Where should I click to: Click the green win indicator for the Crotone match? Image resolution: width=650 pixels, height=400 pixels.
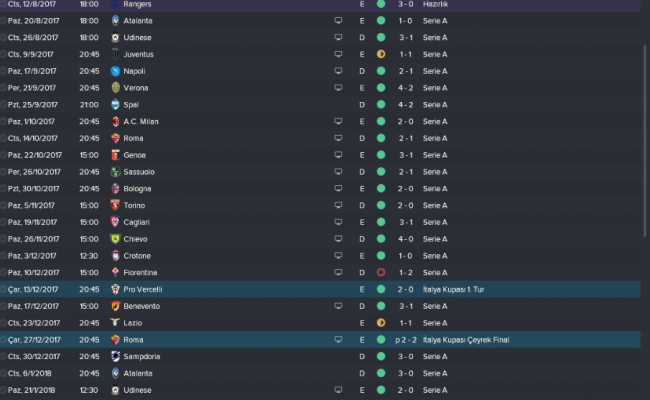(x=381, y=255)
